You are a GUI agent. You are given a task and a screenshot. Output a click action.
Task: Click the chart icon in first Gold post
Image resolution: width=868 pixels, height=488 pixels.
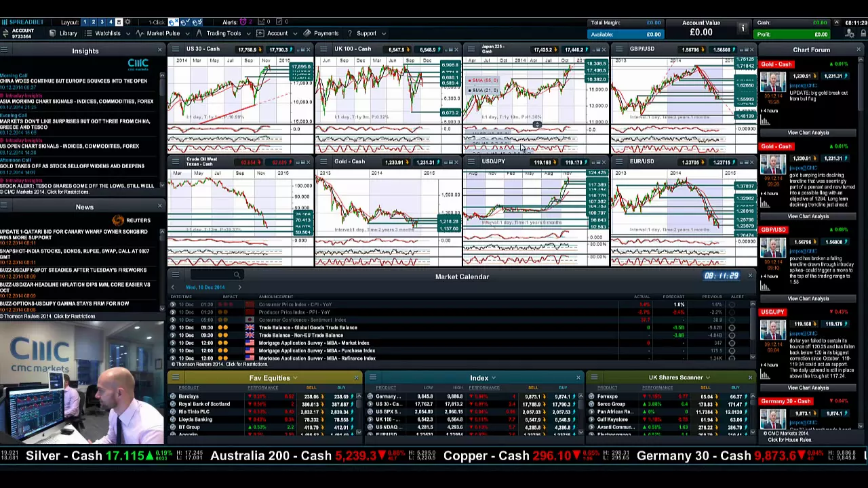(x=765, y=121)
